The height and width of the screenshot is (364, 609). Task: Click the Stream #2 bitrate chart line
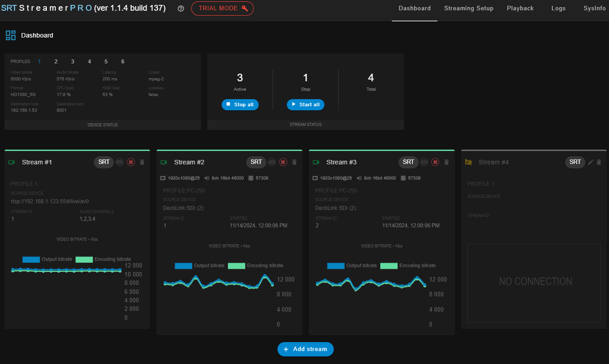(x=218, y=282)
